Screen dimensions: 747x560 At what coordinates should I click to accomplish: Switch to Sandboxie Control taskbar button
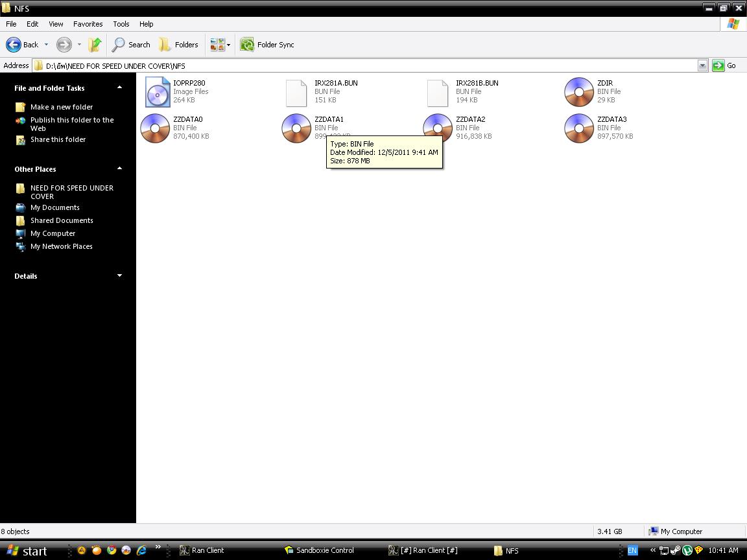click(x=319, y=550)
